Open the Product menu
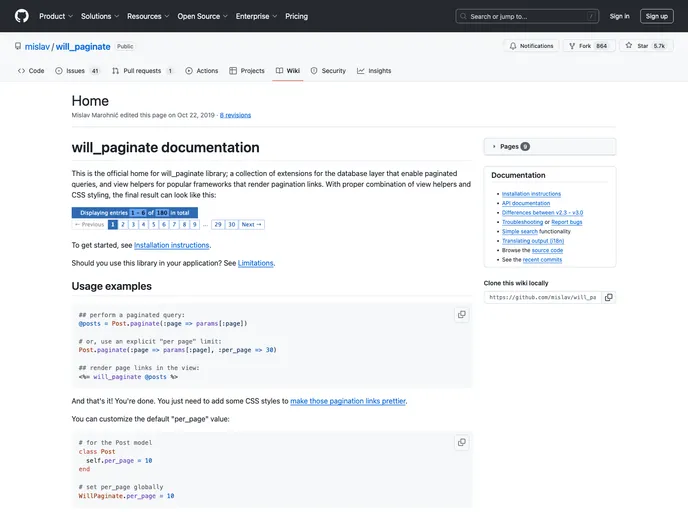Viewport: 688px width, 512px height. pos(56,16)
